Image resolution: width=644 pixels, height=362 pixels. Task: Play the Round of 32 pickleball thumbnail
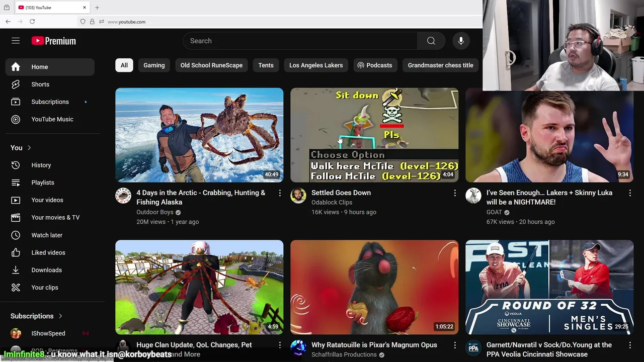click(x=549, y=287)
